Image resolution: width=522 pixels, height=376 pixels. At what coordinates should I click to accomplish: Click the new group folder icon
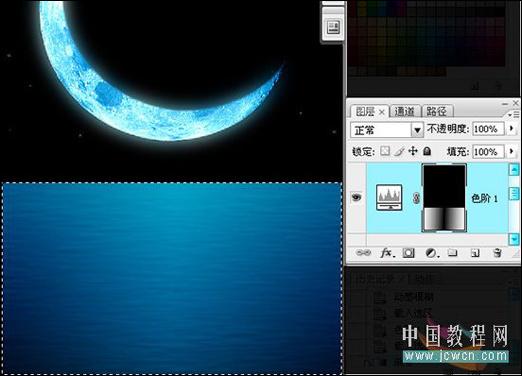(452, 253)
